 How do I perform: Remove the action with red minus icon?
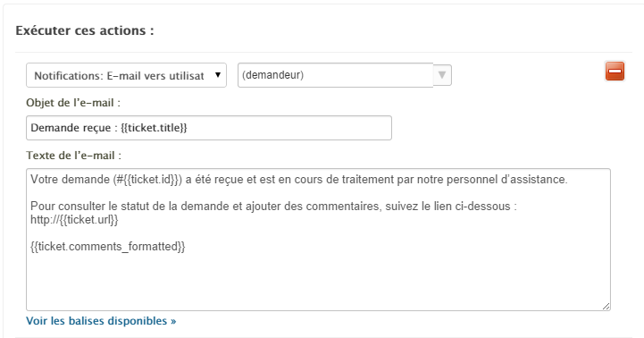pyautogui.click(x=615, y=72)
